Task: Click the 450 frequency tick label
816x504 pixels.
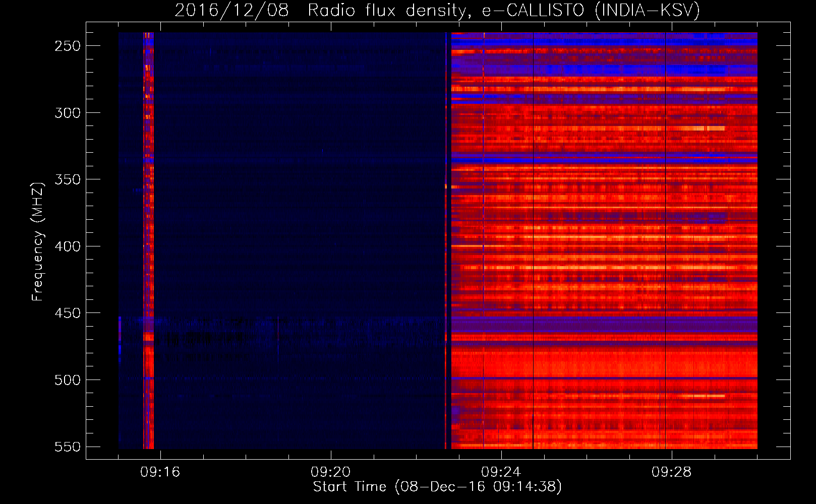Action: [68, 313]
